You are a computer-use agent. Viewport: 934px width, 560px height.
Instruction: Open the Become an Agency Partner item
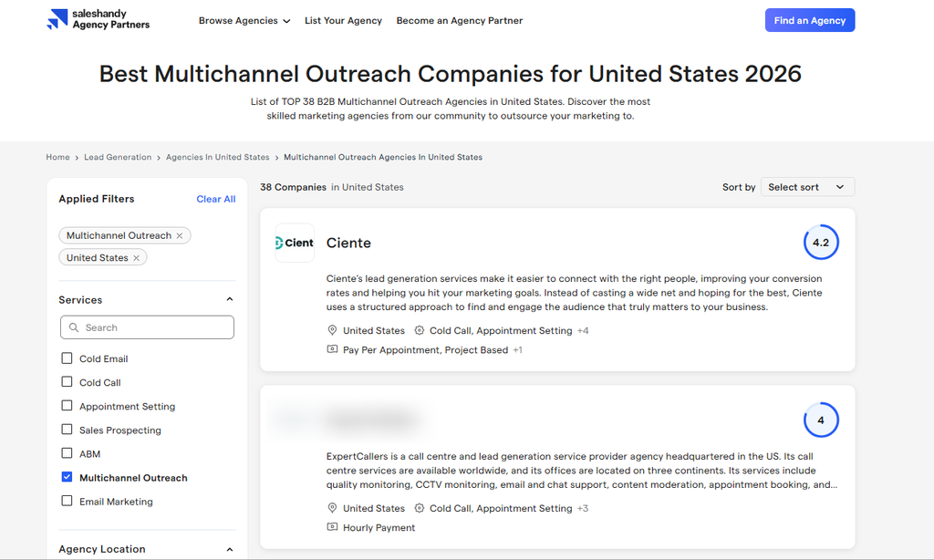[x=460, y=21]
